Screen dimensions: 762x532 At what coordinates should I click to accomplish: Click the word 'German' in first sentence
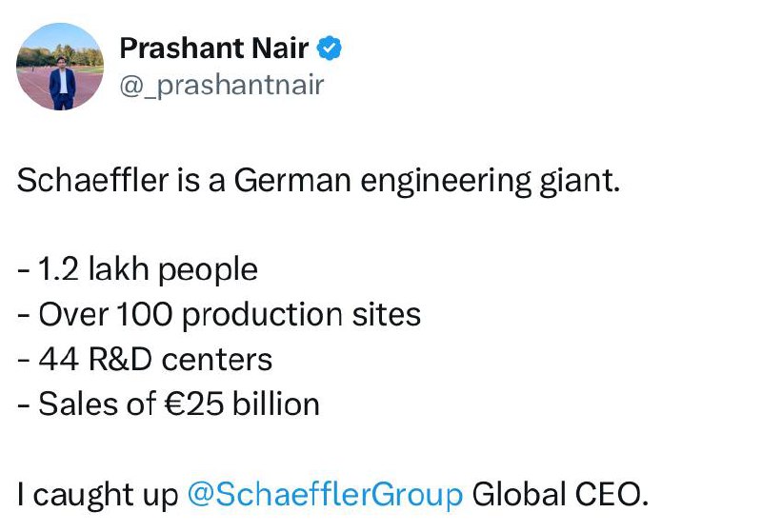292,180
